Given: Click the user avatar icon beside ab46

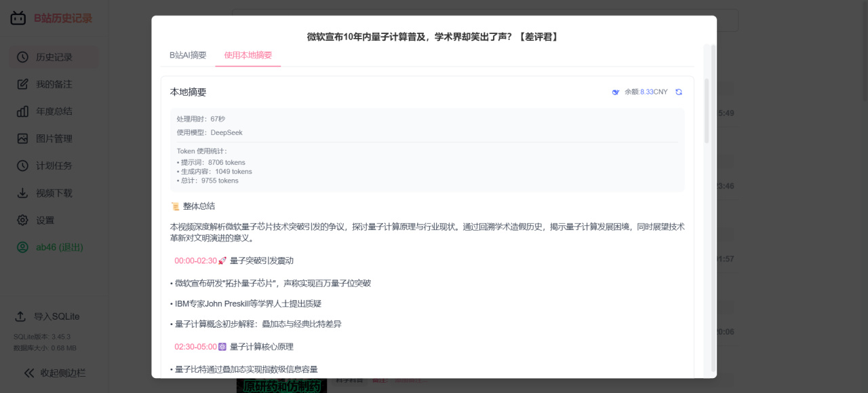Looking at the screenshot, I should [x=22, y=247].
